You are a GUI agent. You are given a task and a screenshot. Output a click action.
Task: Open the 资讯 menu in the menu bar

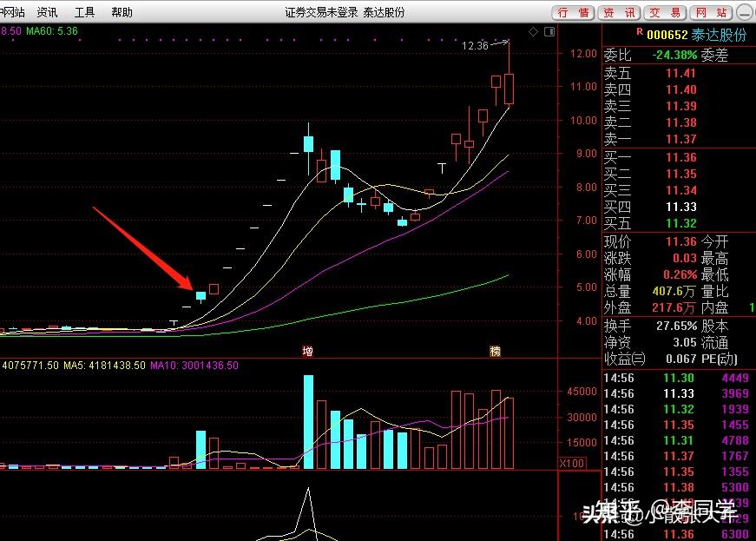tap(47, 12)
